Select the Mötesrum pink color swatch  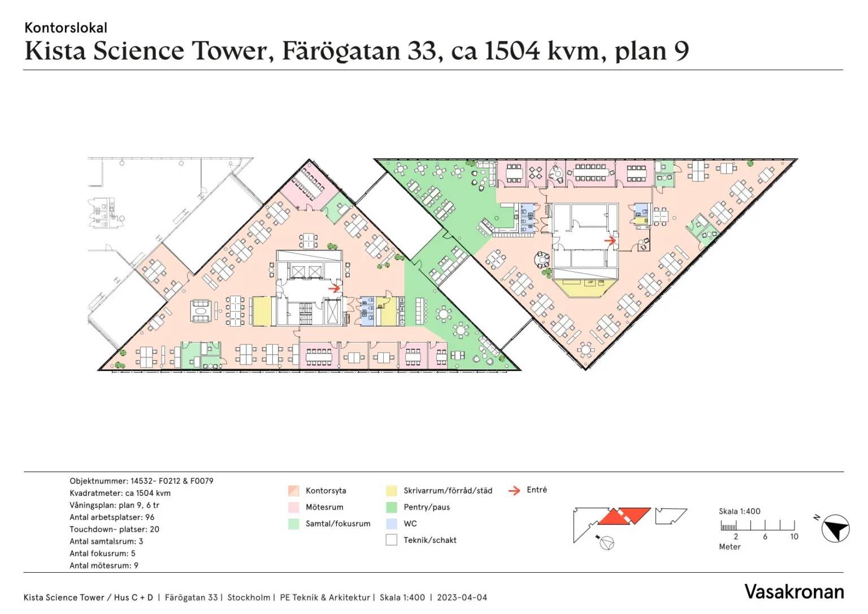293,507
